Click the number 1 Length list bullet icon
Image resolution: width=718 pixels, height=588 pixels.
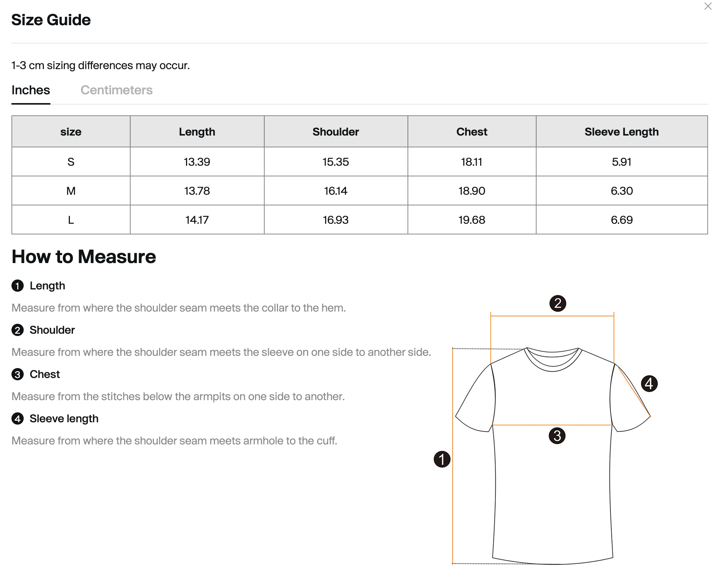tap(18, 286)
